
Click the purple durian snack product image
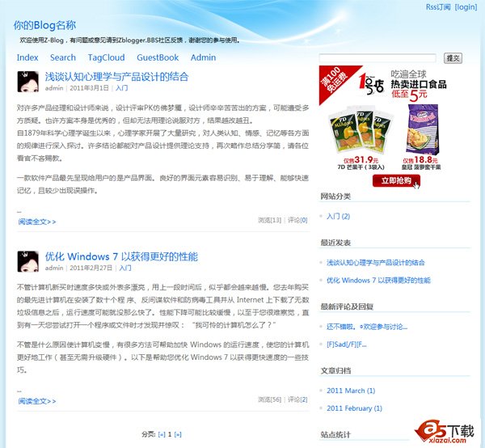pyautogui.click(x=423, y=129)
